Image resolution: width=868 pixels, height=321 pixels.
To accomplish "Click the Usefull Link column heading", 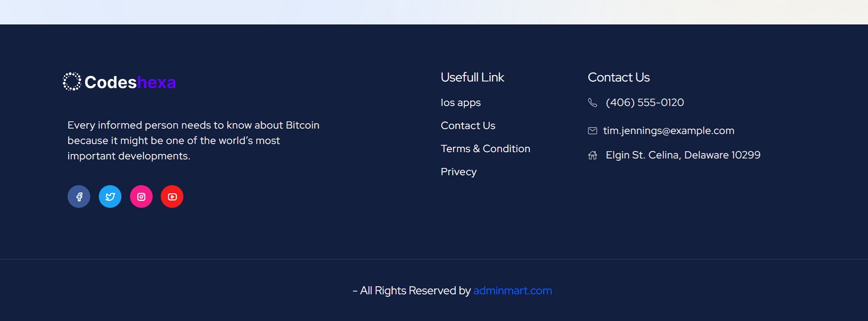I will pyautogui.click(x=472, y=77).
